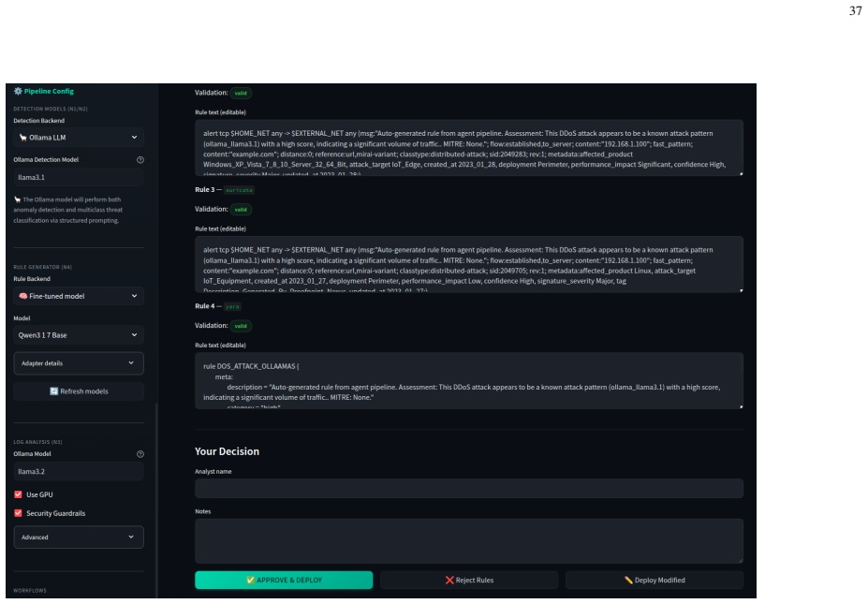Click the Pipeline Config gear icon

pos(18,92)
